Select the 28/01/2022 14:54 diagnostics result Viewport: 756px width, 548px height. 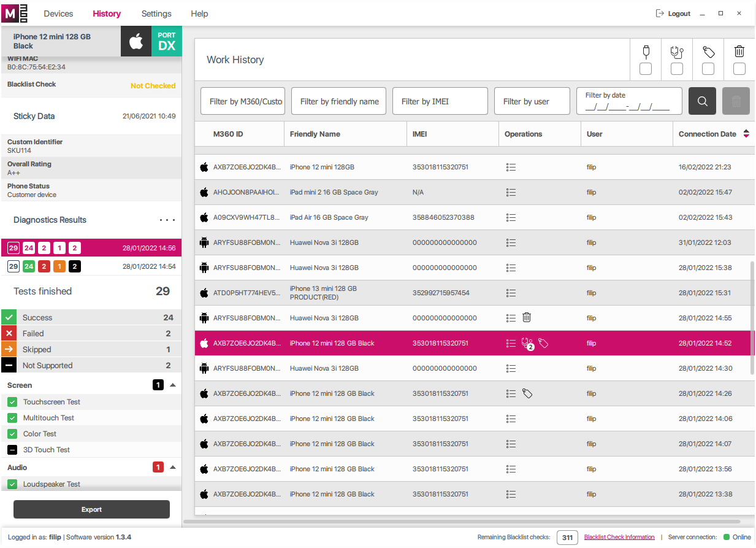(91, 266)
